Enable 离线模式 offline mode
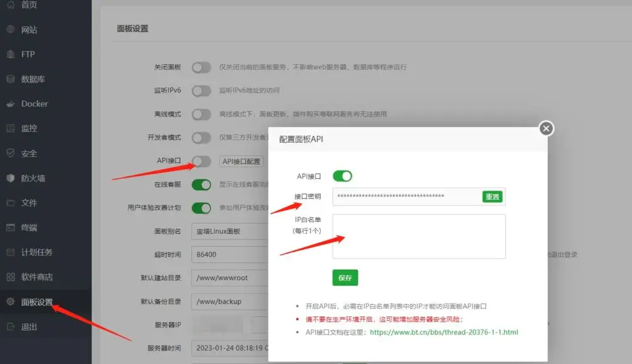This screenshot has width=632, height=364. (202, 114)
